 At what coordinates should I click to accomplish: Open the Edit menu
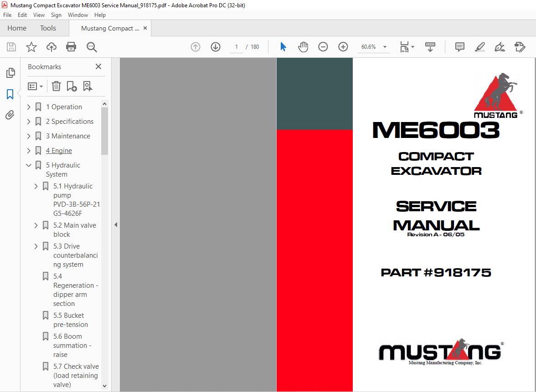tap(22, 15)
